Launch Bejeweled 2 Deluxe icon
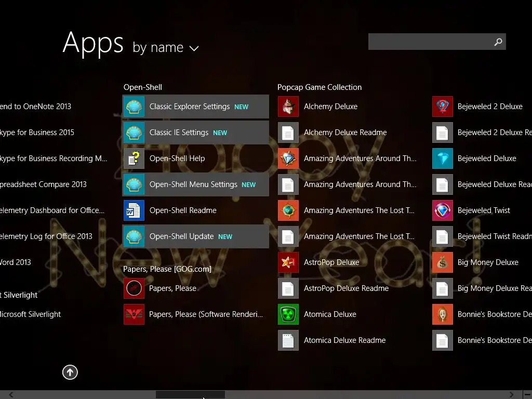 [x=443, y=107]
